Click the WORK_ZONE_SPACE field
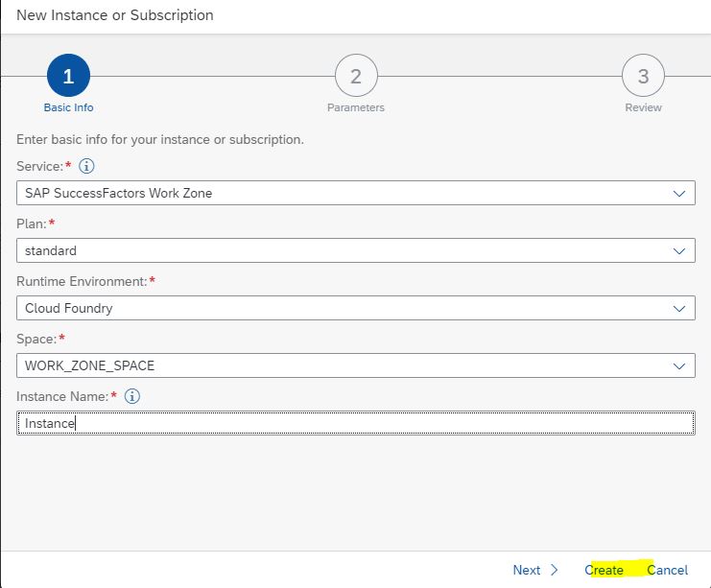 point(356,365)
